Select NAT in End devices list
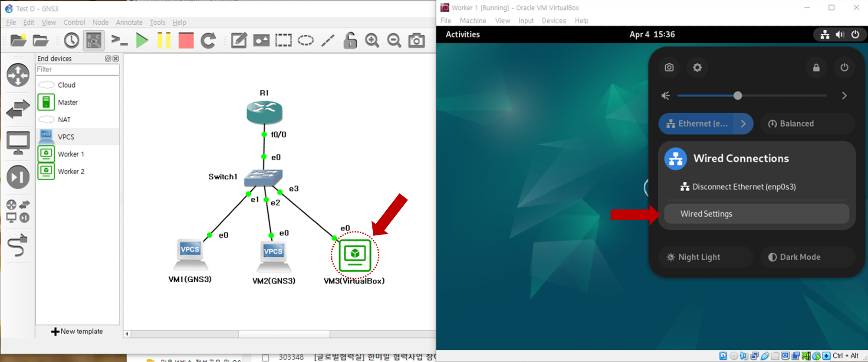868x362 pixels. pyautogui.click(x=77, y=119)
